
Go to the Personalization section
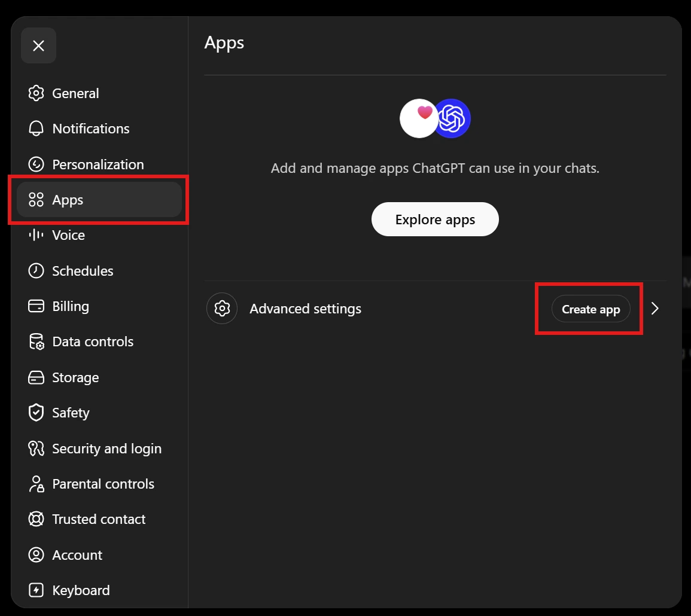click(x=98, y=164)
